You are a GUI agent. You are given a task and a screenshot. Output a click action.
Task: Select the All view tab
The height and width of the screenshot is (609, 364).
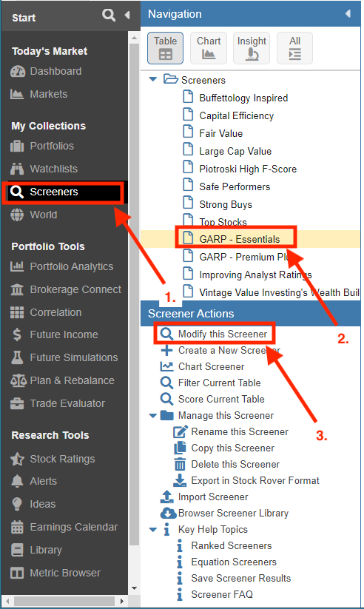295,48
